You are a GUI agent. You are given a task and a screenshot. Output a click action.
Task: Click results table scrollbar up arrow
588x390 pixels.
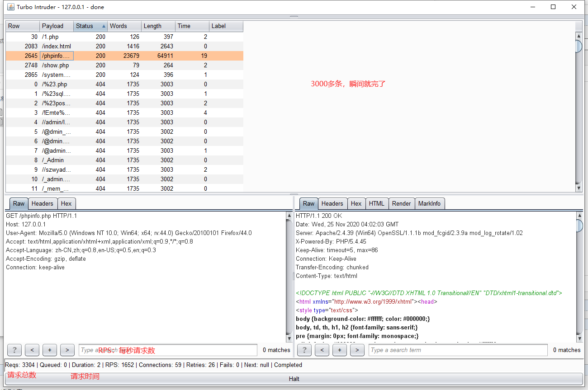point(579,36)
